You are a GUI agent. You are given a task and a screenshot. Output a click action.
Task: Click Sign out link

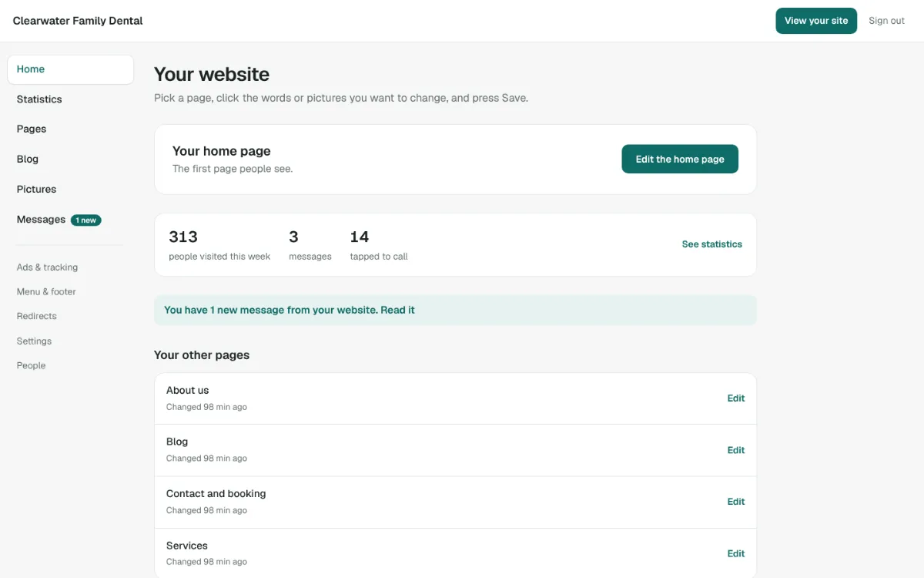tap(886, 21)
